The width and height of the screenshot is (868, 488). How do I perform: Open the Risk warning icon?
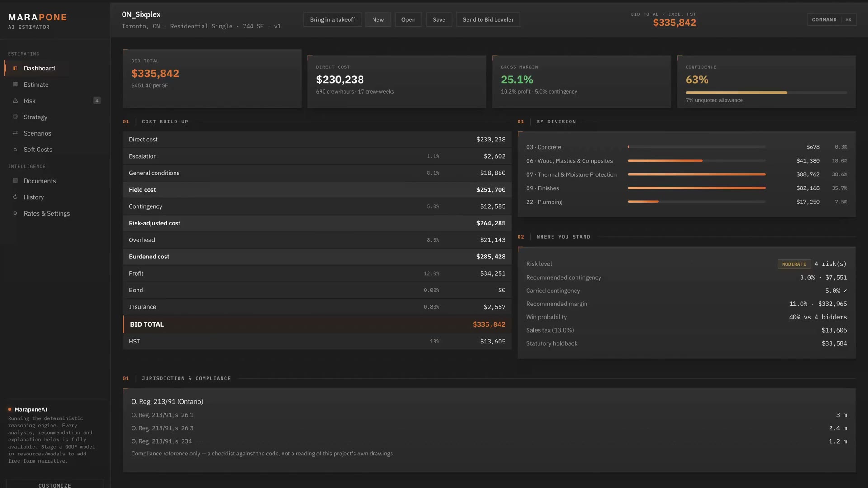pyautogui.click(x=15, y=101)
